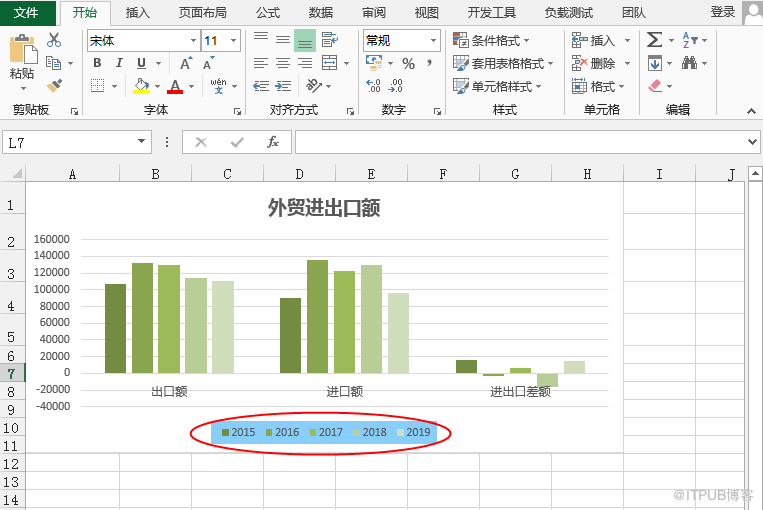Click the AutoSum sigma icon

point(654,40)
